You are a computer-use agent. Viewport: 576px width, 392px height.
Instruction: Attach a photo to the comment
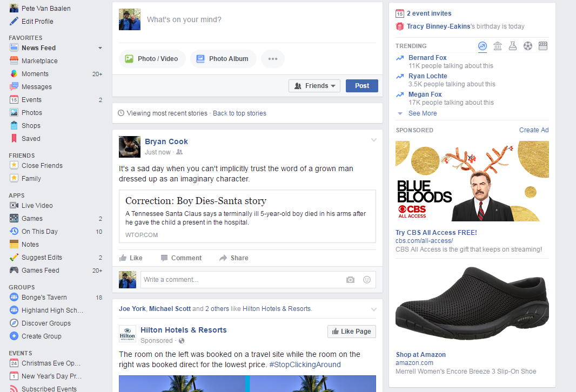point(350,280)
